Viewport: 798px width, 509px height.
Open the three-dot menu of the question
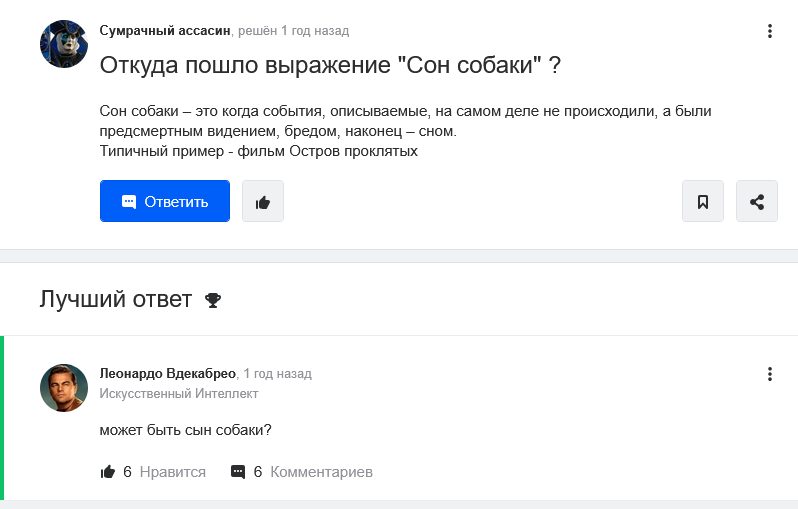(770, 31)
